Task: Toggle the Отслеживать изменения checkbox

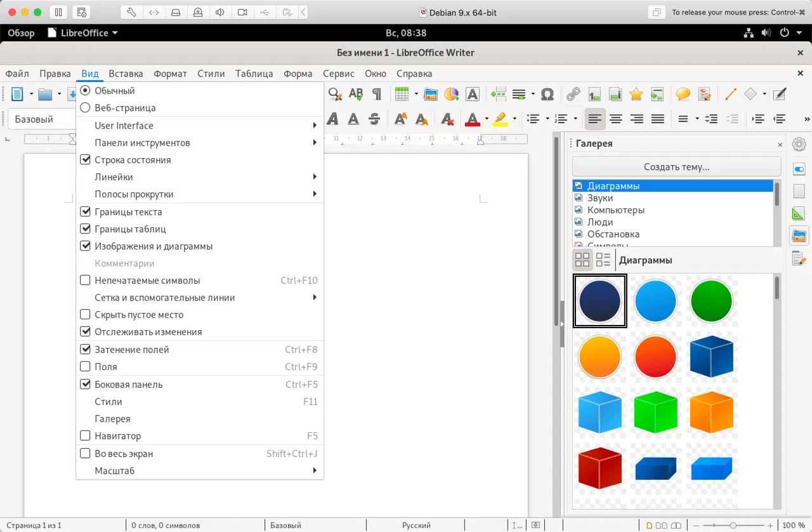Action: (200, 332)
